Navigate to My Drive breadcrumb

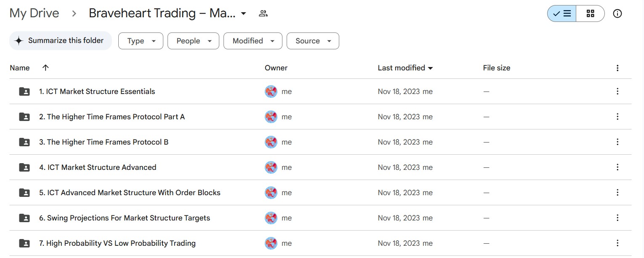pos(34,13)
